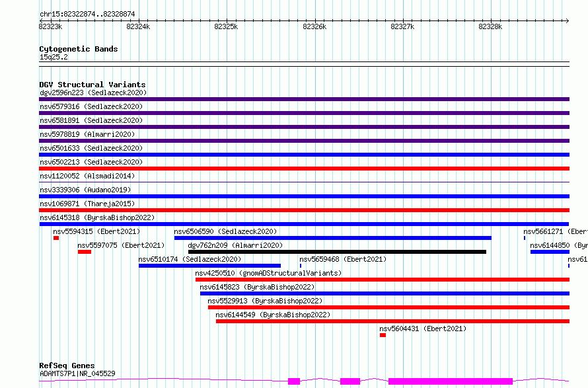The image size is (588, 388).
Task: Click the red bar of nsv4250510
Action: click(383, 280)
